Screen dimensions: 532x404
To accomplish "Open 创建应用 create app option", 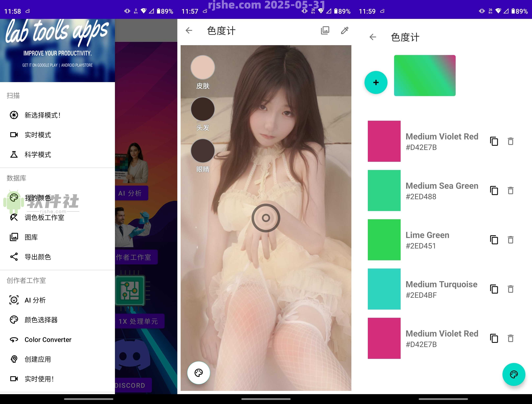I will click(37, 359).
